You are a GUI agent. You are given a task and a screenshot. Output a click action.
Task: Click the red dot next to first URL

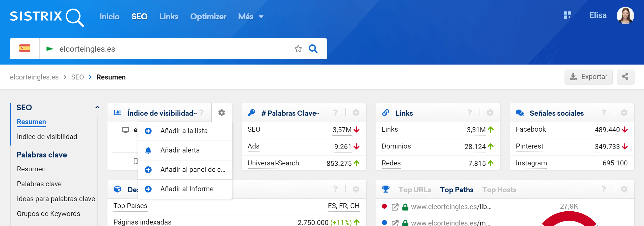pos(384,206)
